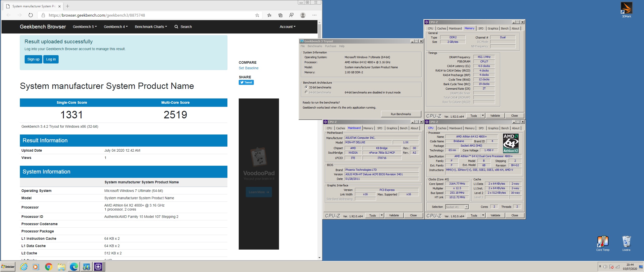The height and width of the screenshot is (272, 644).
Task: Open the Edge settings and more menu
Action: [314, 15]
